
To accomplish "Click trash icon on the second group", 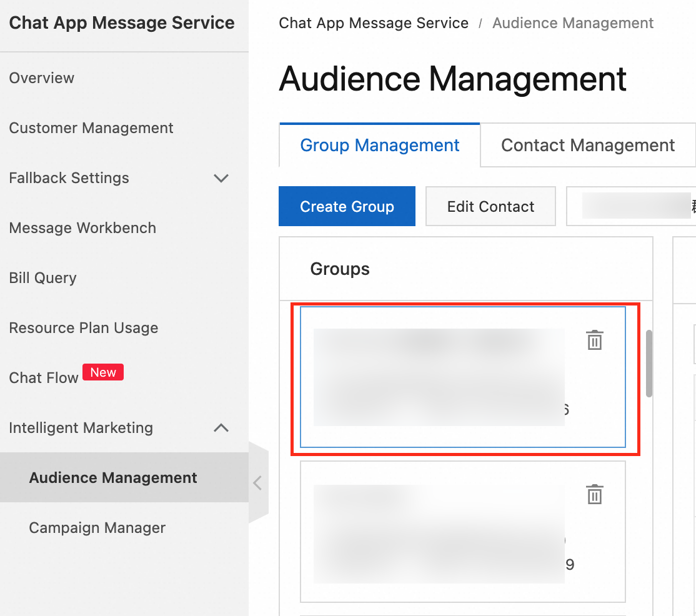I will point(594,494).
